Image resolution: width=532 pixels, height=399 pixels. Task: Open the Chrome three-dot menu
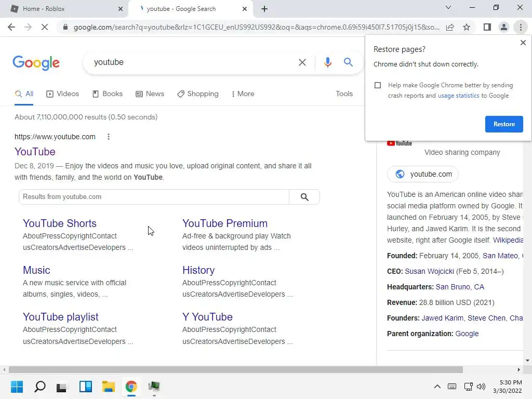(521, 27)
